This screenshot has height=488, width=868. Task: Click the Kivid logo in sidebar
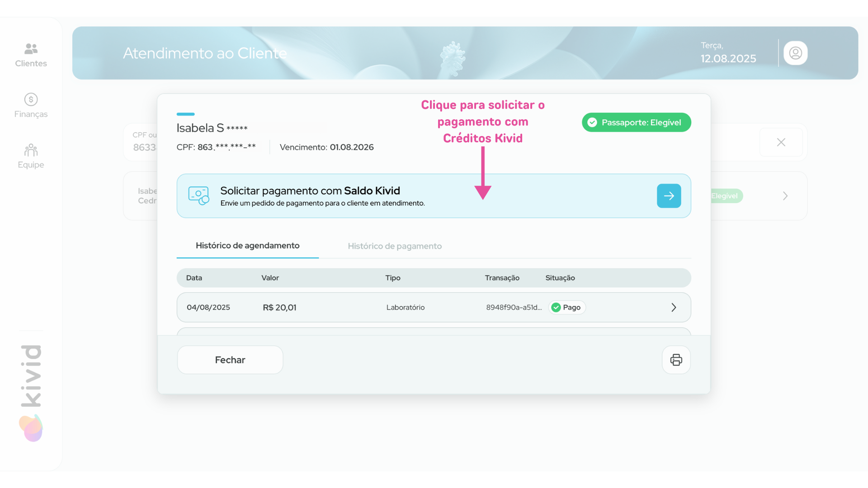click(x=31, y=393)
